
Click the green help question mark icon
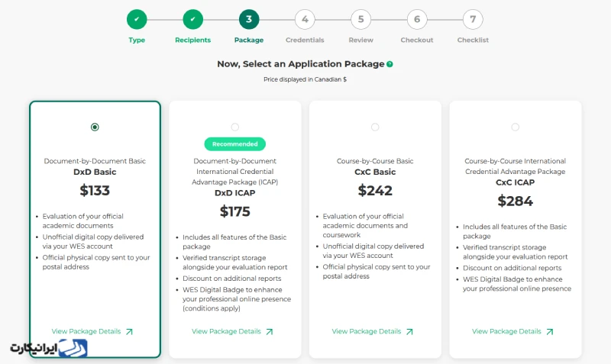390,64
